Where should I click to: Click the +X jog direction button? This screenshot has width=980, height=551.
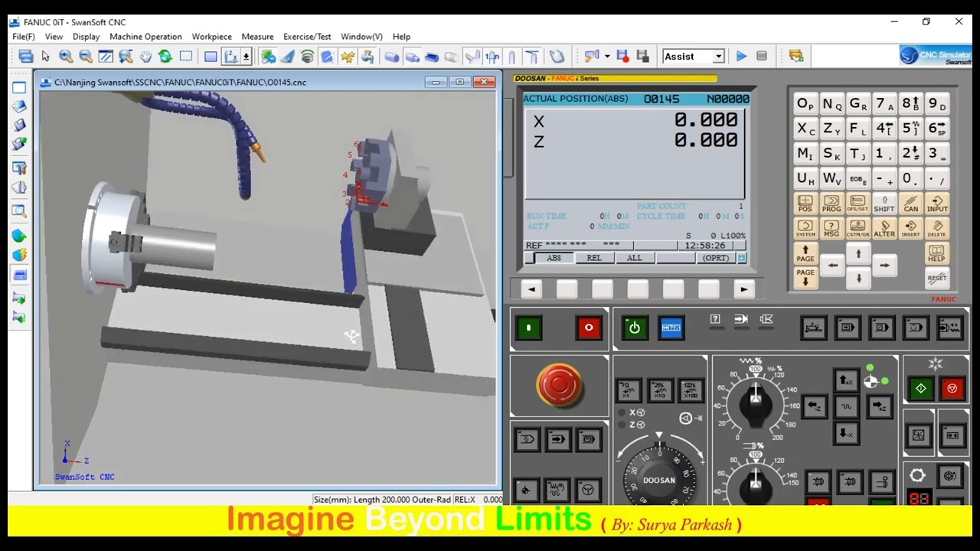click(846, 380)
